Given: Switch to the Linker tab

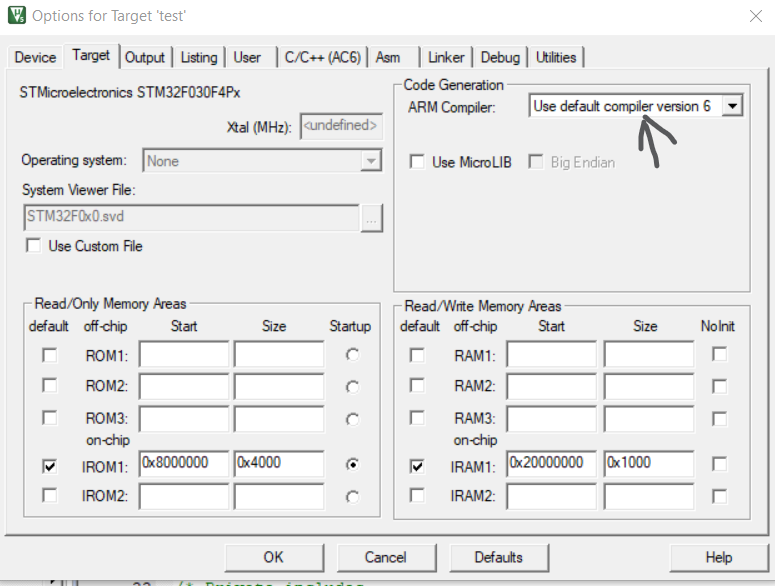Looking at the screenshot, I should tap(446, 57).
